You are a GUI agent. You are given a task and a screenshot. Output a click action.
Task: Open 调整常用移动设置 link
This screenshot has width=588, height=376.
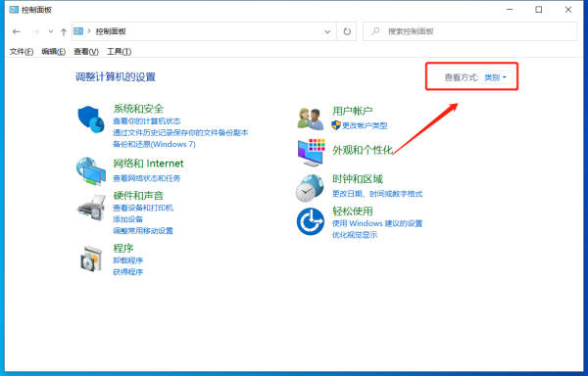(x=143, y=231)
